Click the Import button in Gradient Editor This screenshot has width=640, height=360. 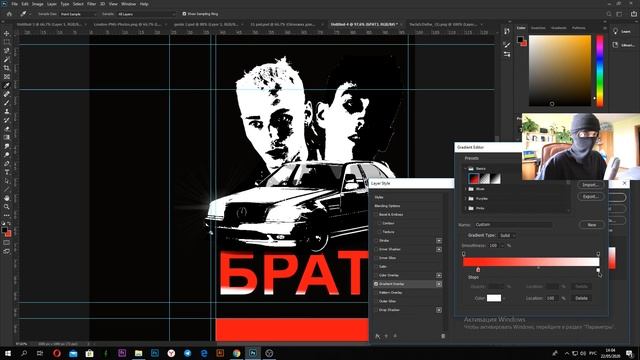[x=590, y=185]
